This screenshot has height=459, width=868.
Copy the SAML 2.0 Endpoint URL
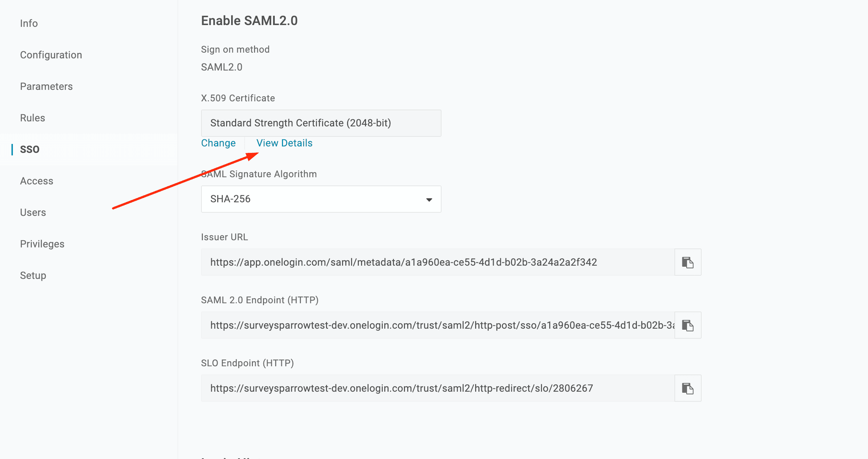688,325
